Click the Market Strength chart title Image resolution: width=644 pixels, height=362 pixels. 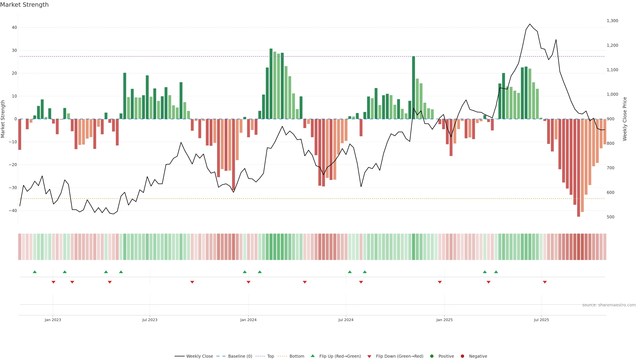coord(24,5)
